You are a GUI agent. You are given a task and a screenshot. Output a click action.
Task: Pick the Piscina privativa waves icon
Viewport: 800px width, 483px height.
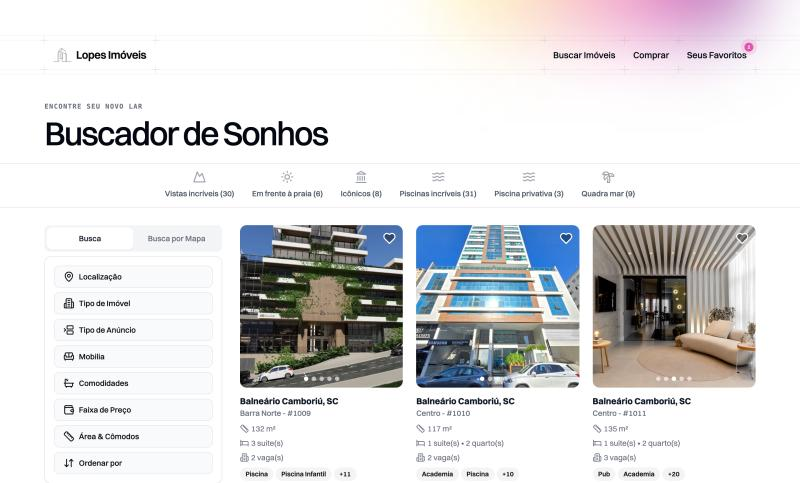pos(529,177)
